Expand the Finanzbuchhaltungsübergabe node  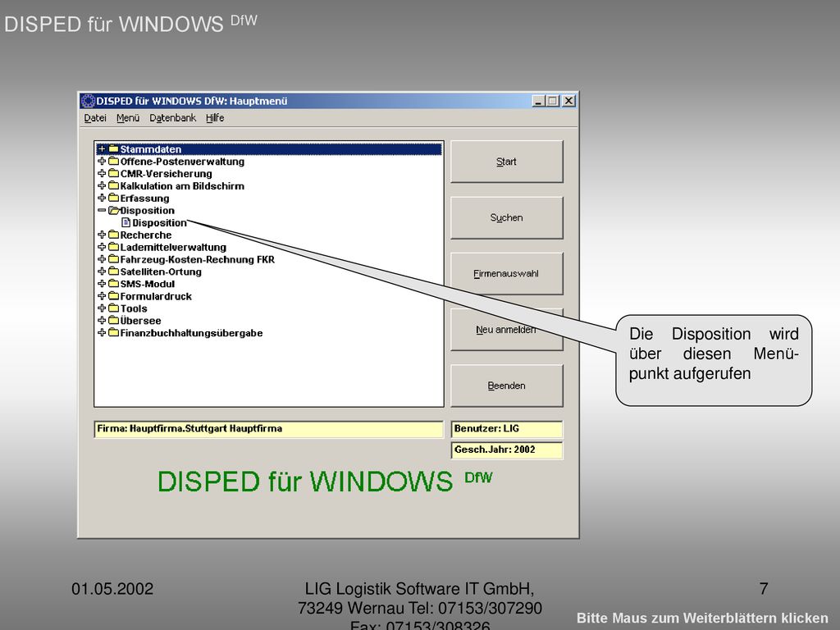pyautogui.click(x=102, y=333)
